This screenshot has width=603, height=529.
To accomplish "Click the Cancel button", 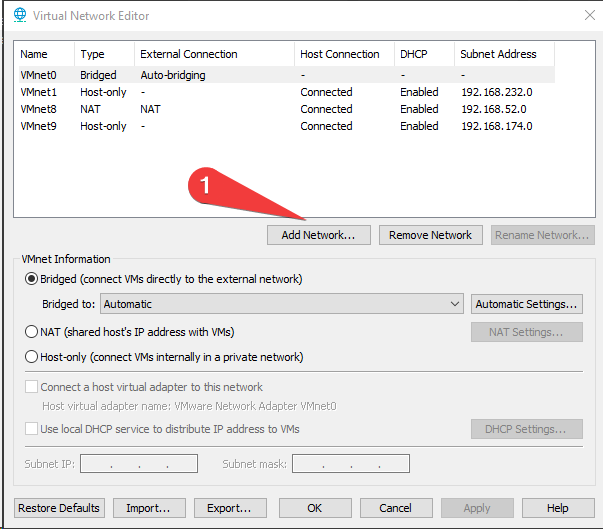I will [396, 508].
